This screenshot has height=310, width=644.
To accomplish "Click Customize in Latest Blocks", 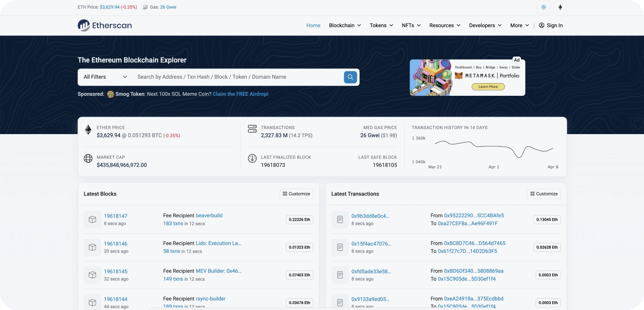I will tap(296, 194).
